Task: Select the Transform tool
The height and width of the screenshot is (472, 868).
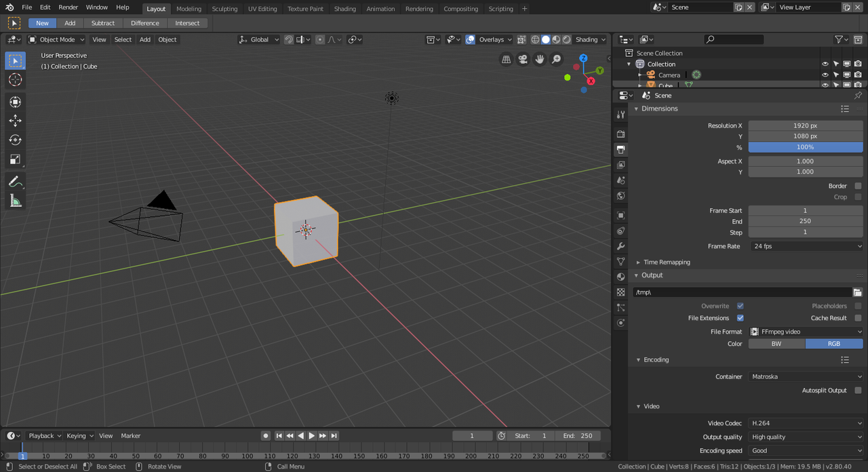Action: 15,102
